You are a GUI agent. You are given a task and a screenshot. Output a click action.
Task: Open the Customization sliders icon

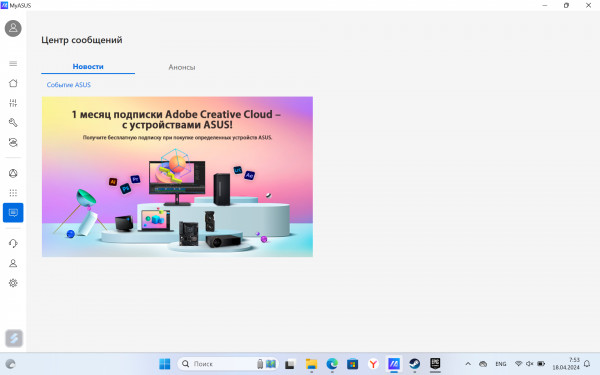(13, 103)
